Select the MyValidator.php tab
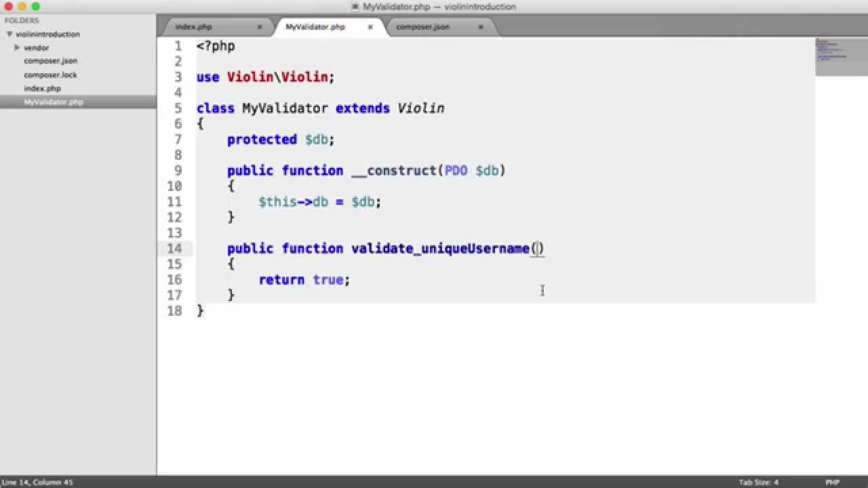Image resolution: width=868 pixels, height=488 pixels. coord(315,27)
